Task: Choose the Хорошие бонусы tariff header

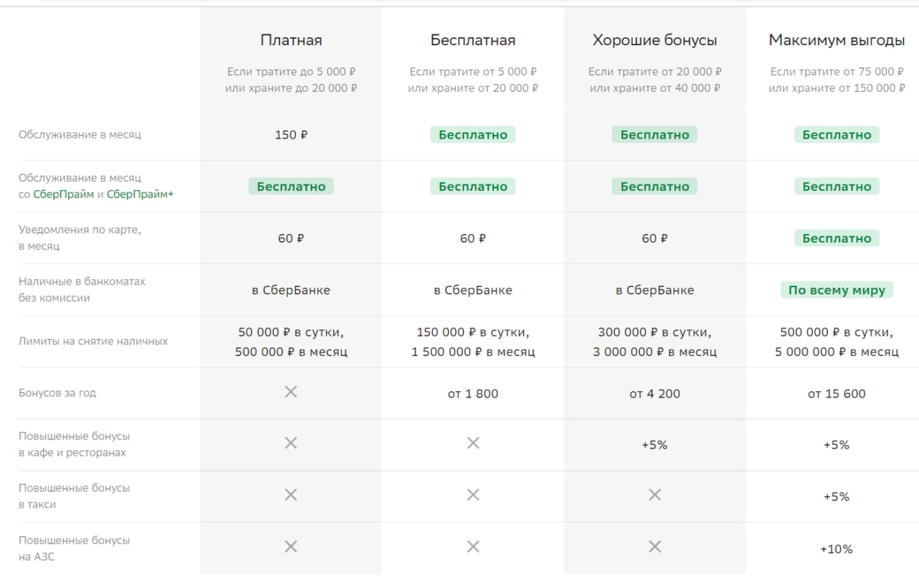Action: 655,40
